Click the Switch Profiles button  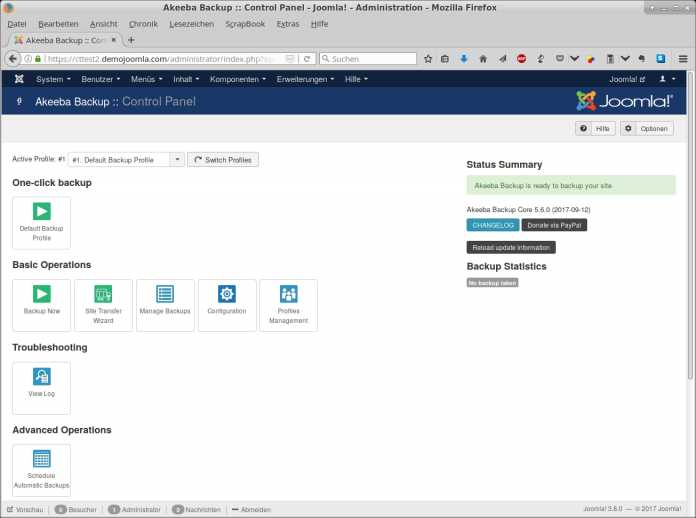pos(223,160)
